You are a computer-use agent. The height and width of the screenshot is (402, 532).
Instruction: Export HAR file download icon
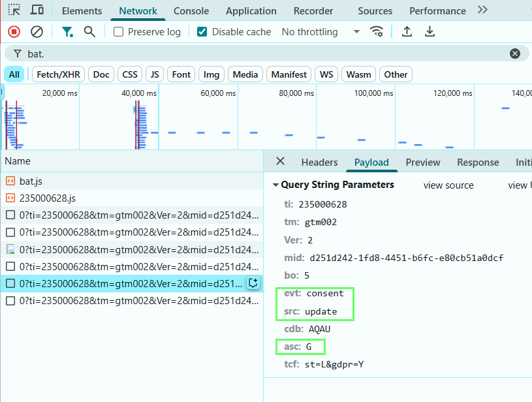pos(430,31)
